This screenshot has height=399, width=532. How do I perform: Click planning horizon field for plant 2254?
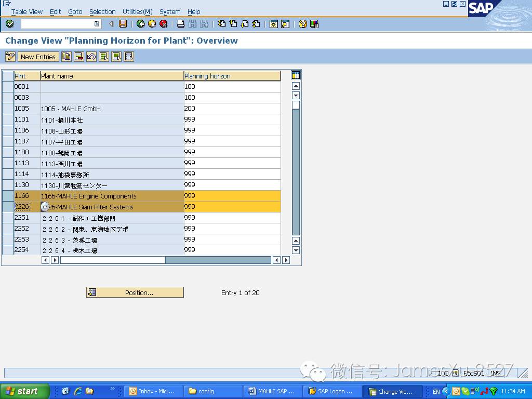pyautogui.click(x=232, y=250)
